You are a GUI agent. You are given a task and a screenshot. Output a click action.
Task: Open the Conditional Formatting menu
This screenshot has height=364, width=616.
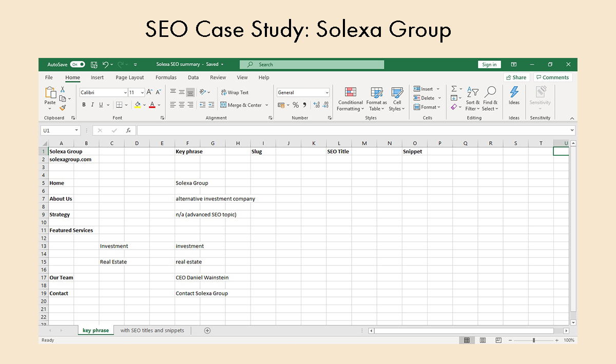tap(351, 98)
